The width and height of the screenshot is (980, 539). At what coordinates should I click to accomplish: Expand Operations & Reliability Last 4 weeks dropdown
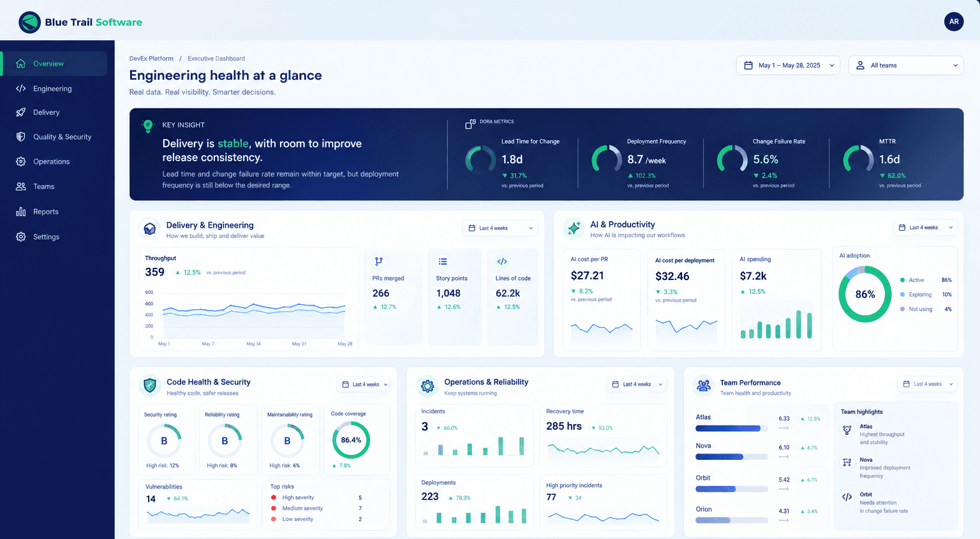click(x=636, y=385)
